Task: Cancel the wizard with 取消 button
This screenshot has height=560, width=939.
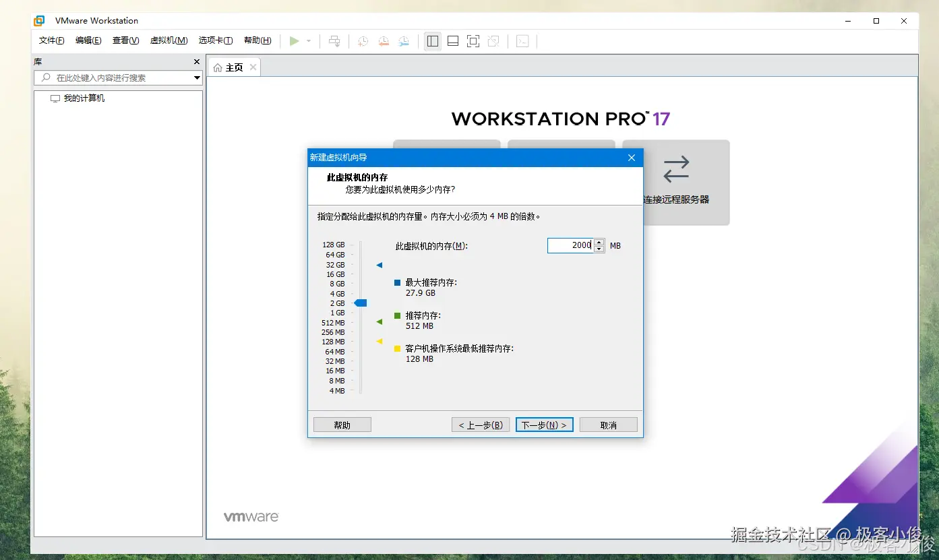Action: pos(609,425)
